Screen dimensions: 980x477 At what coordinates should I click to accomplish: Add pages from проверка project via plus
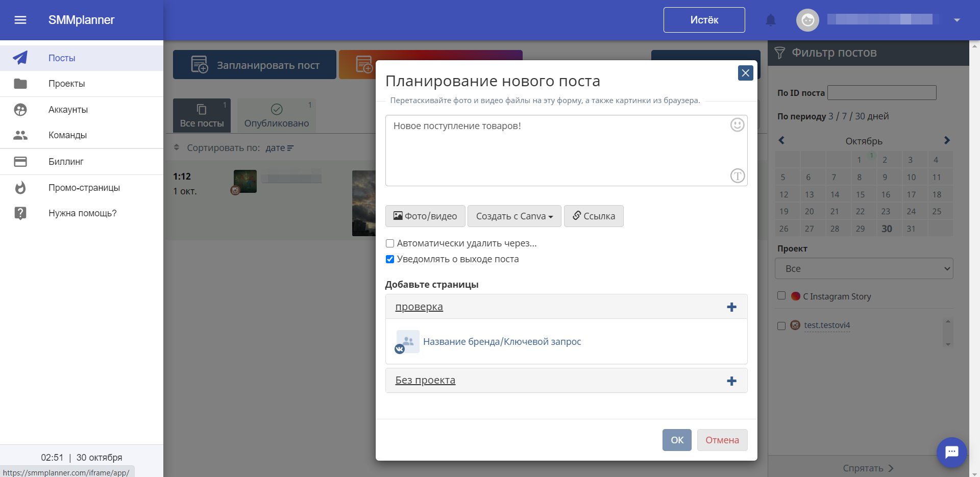click(x=731, y=307)
